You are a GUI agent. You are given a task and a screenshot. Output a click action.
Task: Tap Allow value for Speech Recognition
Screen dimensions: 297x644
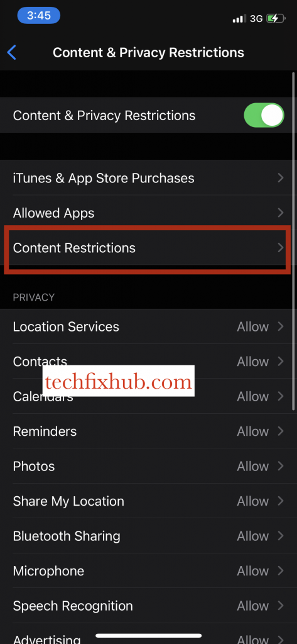(x=252, y=606)
